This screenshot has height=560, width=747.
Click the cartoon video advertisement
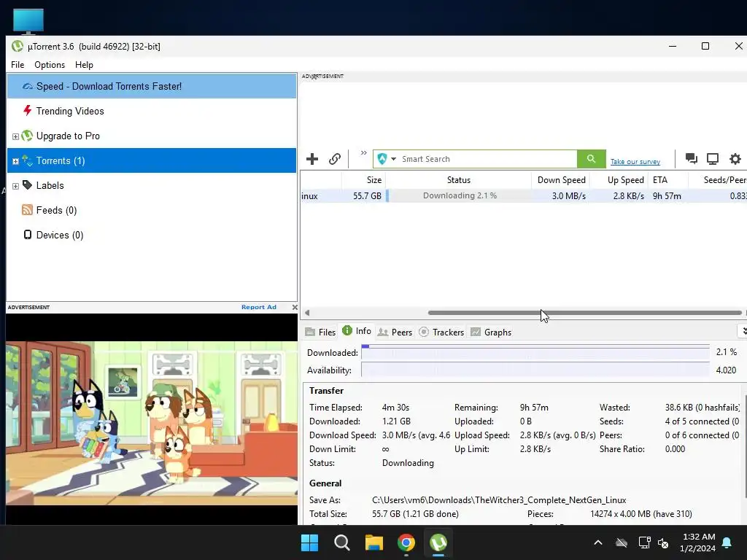click(x=152, y=423)
